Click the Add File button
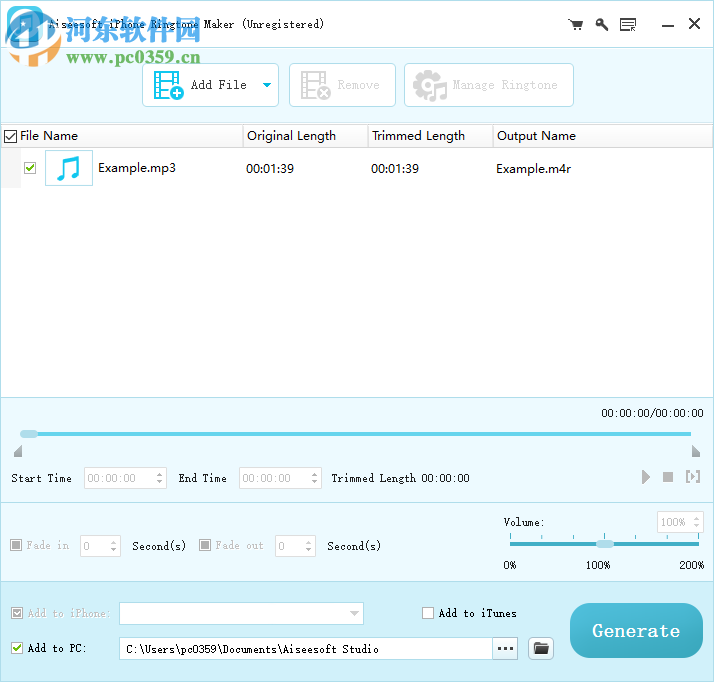714x682 pixels. (210, 85)
